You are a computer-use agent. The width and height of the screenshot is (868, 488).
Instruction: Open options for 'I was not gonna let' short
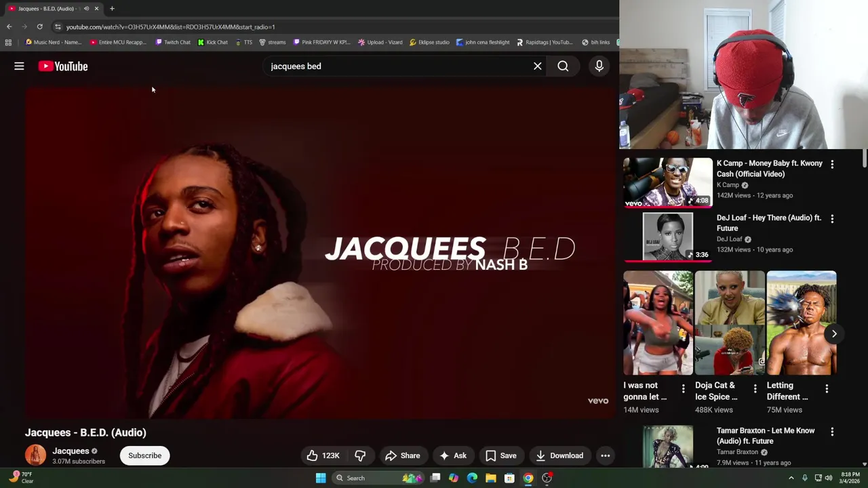point(683,389)
